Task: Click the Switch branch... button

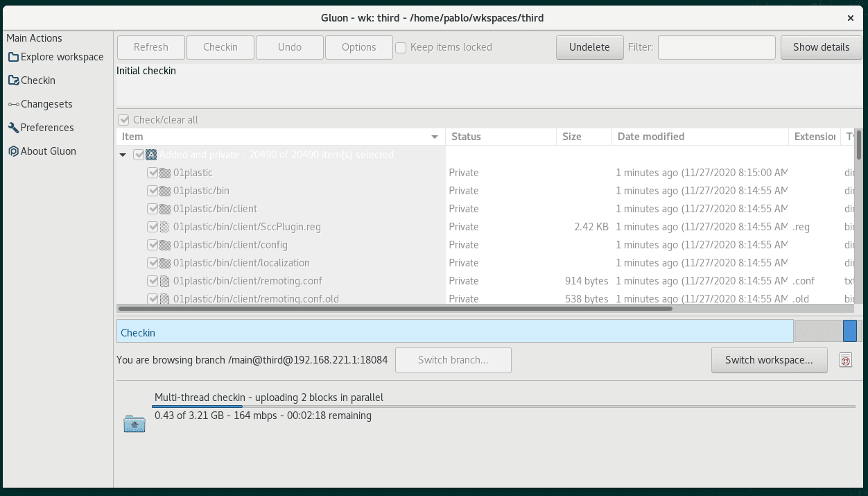Action: coord(453,360)
